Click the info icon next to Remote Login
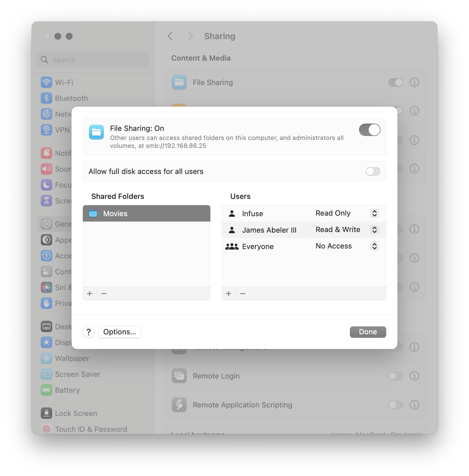 pyautogui.click(x=414, y=376)
